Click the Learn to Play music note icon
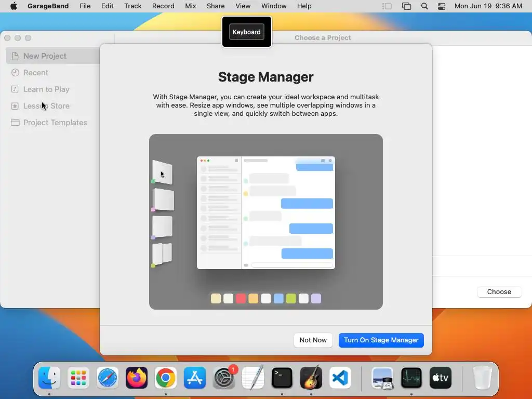The width and height of the screenshot is (532, 399). 15,89
